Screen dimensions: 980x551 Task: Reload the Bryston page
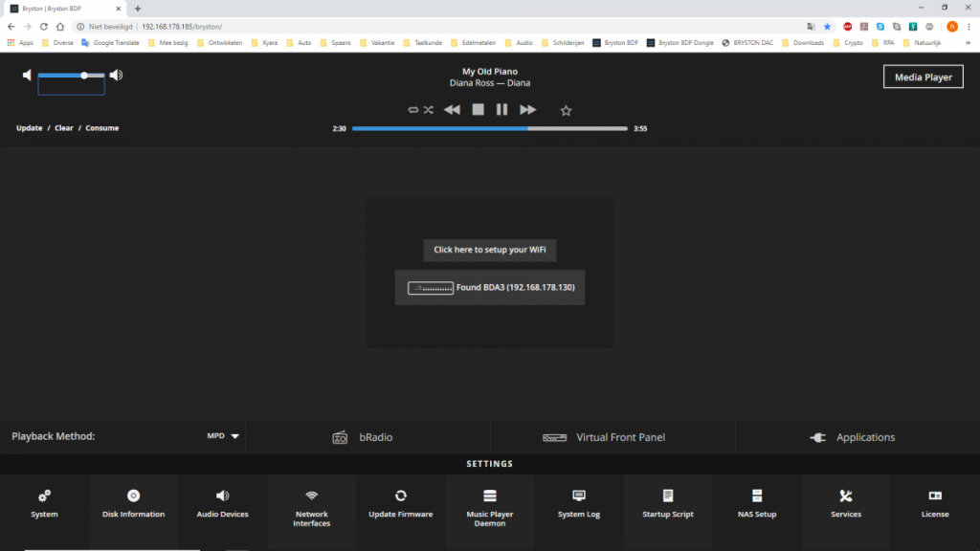coord(44,27)
